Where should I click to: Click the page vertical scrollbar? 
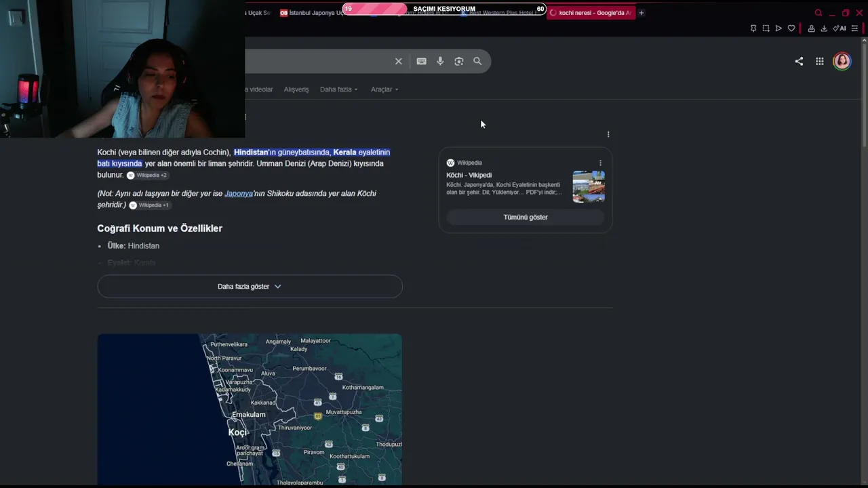pyautogui.click(x=864, y=95)
